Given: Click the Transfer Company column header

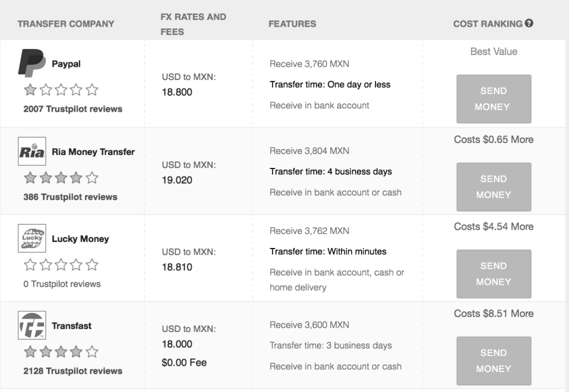Looking at the screenshot, I should (66, 24).
